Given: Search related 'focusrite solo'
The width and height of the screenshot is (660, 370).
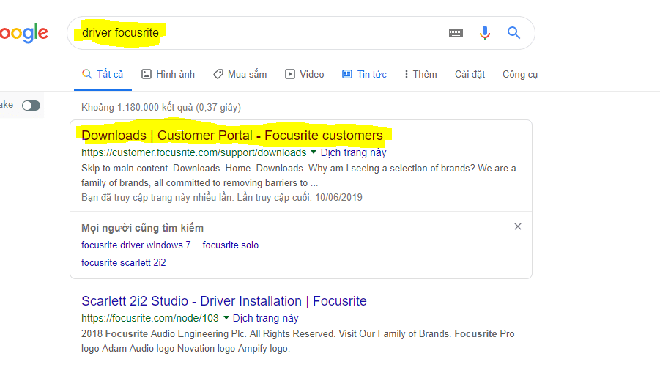Looking at the screenshot, I should 230,245.
